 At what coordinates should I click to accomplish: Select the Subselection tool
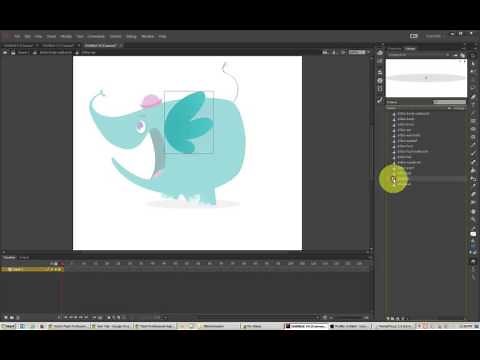473,63
